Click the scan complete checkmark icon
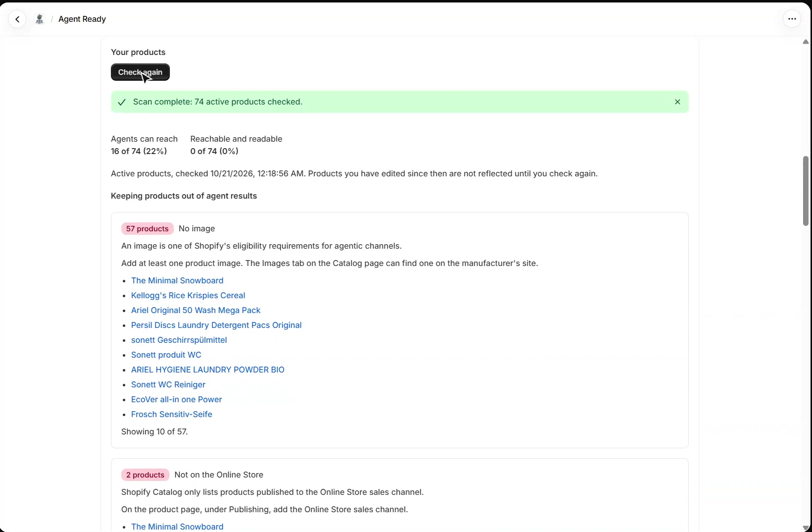 coord(122,102)
